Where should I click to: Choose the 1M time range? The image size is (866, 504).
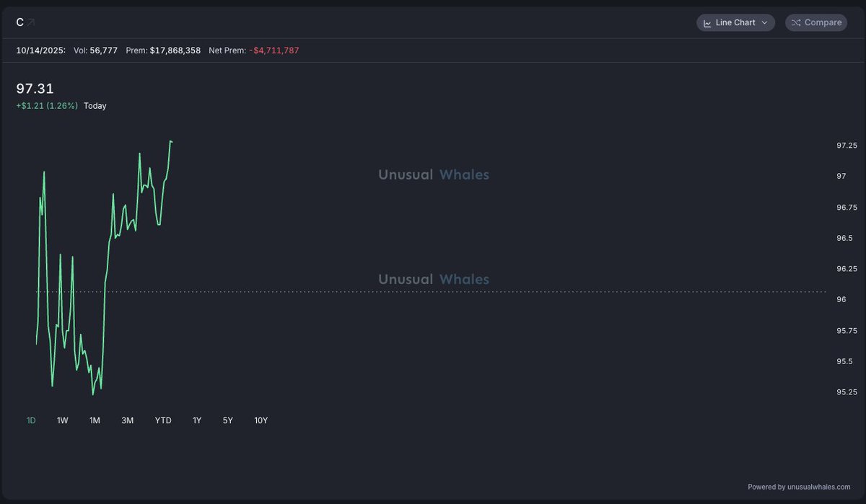pos(95,420)
